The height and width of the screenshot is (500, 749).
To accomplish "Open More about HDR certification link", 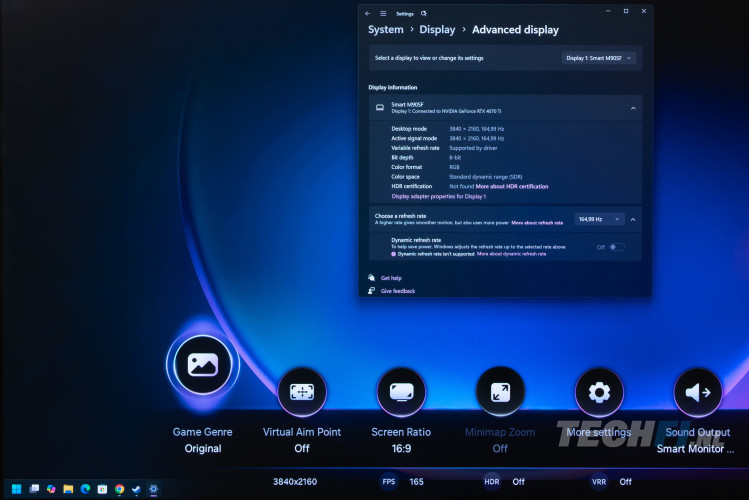I will pyautogui.click(x=512, y=186).
